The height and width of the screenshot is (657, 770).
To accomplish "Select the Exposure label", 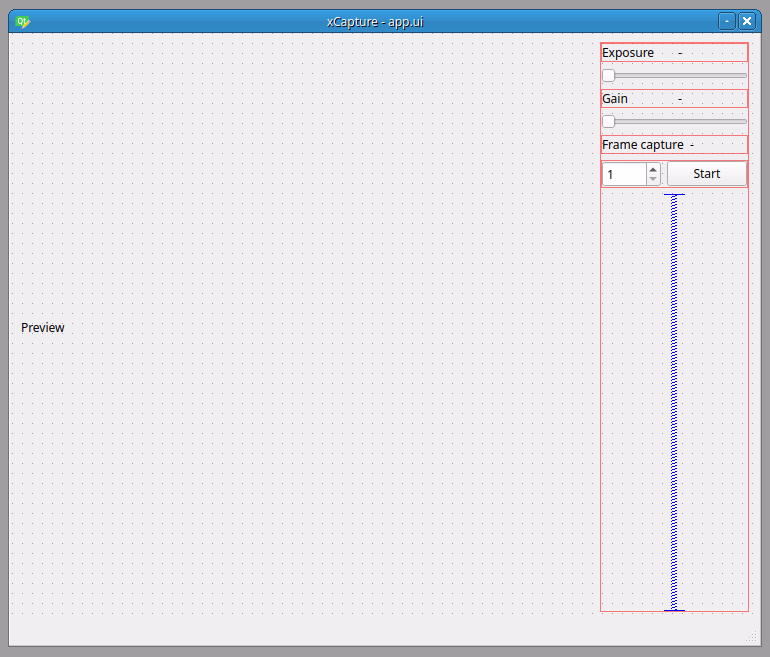I will 628,53.
